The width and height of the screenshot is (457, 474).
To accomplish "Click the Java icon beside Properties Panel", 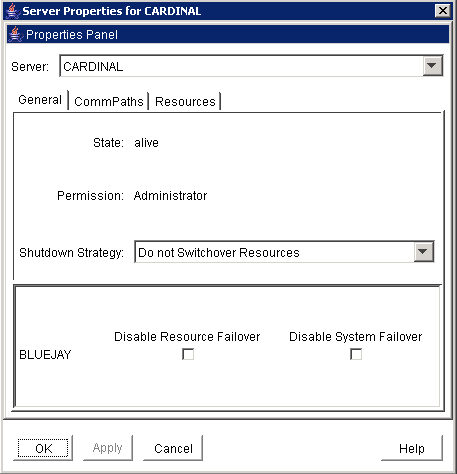I will click(x=15, y=34).
